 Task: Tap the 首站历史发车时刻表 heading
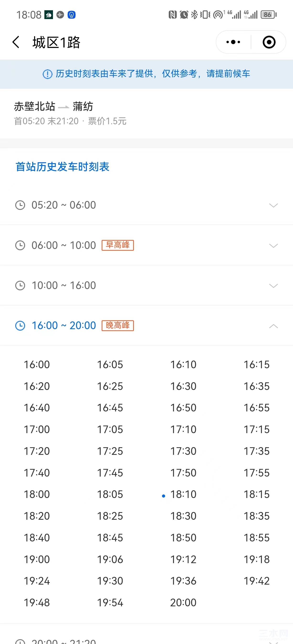[x=63, y=167]
